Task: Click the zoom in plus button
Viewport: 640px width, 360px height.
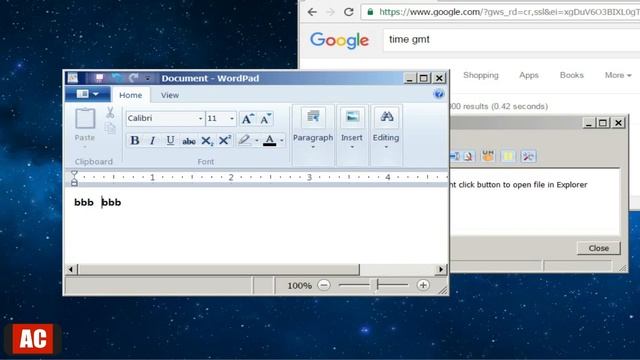Action: (423, 285)
